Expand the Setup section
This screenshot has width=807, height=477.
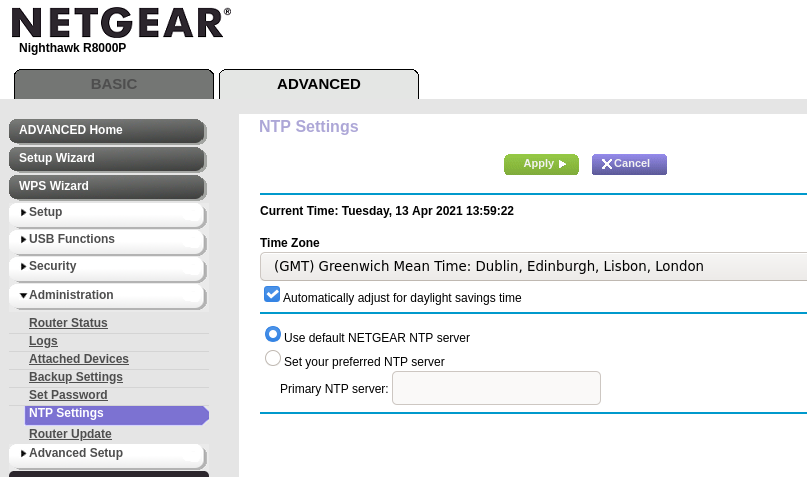point(107,214)
